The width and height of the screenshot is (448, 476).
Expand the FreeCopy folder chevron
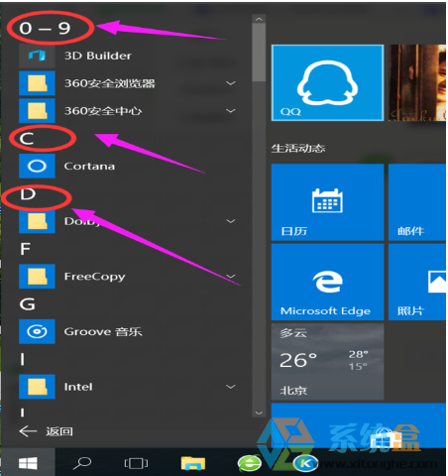pyautogui.click(x=231, y=277)
